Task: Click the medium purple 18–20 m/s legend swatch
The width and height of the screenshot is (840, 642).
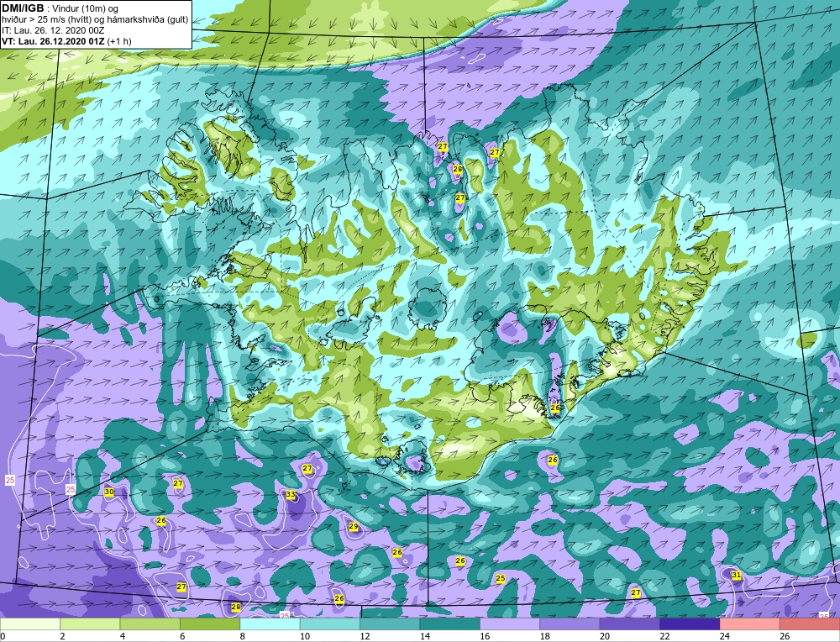Action: pos(570,624)
